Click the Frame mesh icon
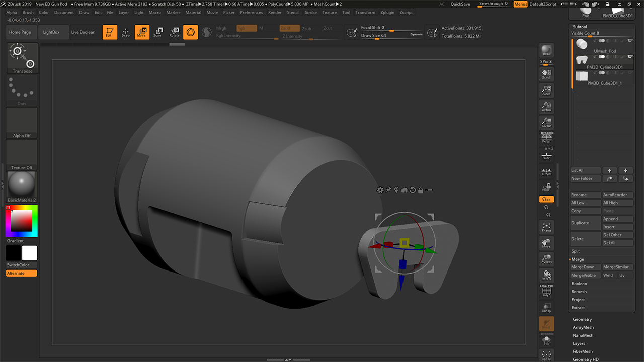This screenshot has height=362, width=644. tap(546, 227)
